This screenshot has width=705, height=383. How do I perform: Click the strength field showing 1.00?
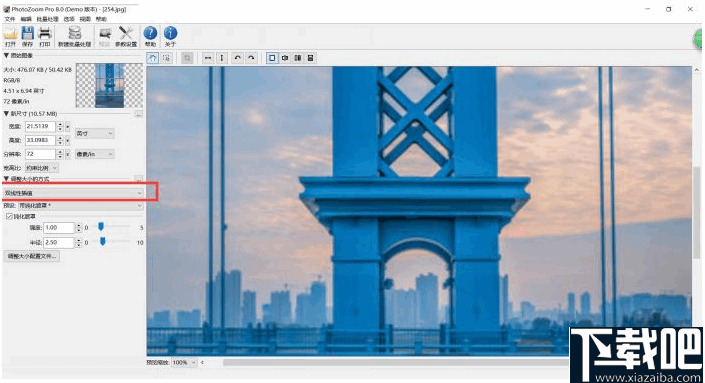tap(58, 228)
